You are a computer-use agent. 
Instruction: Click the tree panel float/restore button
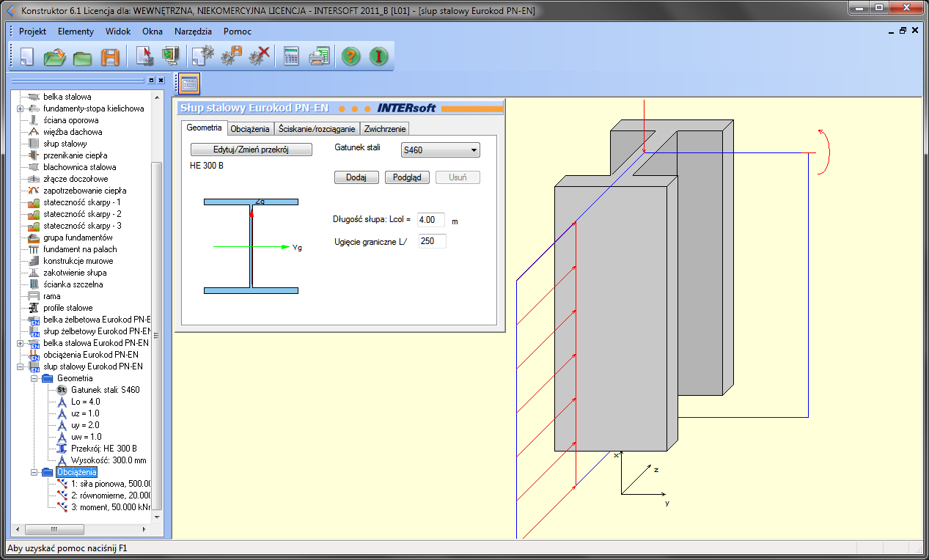[x=151, y=80]
